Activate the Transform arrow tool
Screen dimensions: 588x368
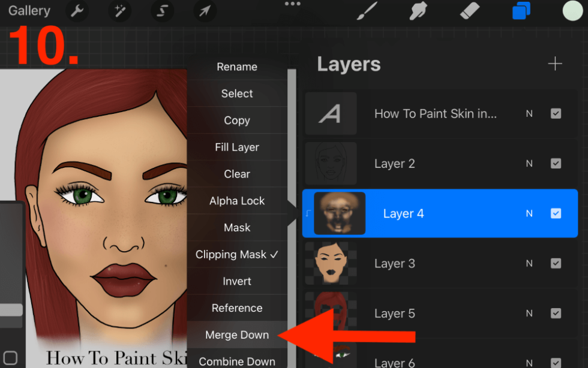tap(205, 11)
